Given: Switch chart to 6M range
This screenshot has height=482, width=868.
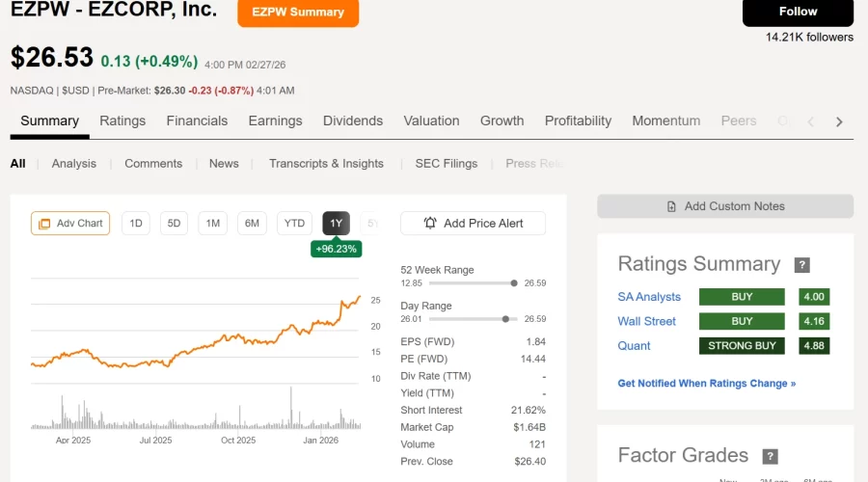Looking at the screenshot, I should [x=252, y=224].
